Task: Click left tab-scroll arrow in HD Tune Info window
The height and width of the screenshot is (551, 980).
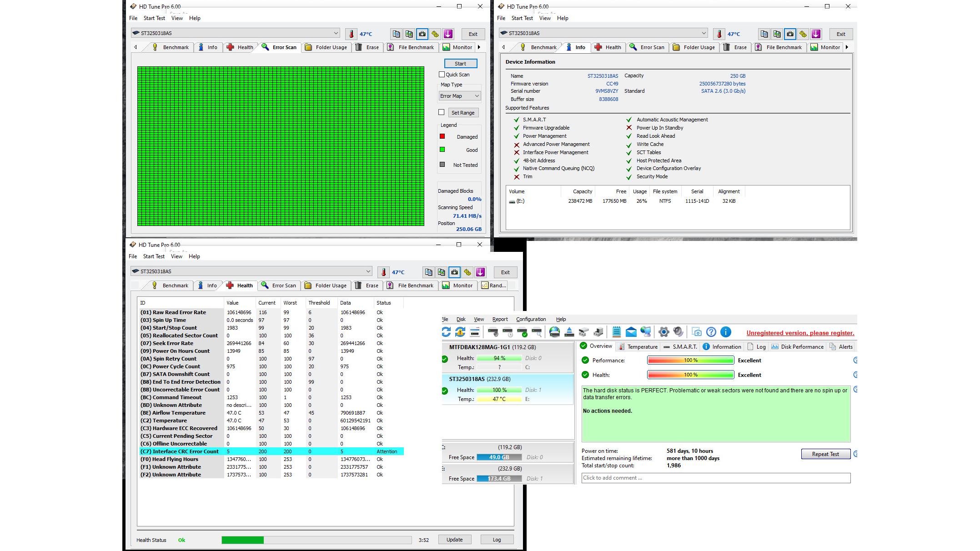Action: click(x=503, y=47)
